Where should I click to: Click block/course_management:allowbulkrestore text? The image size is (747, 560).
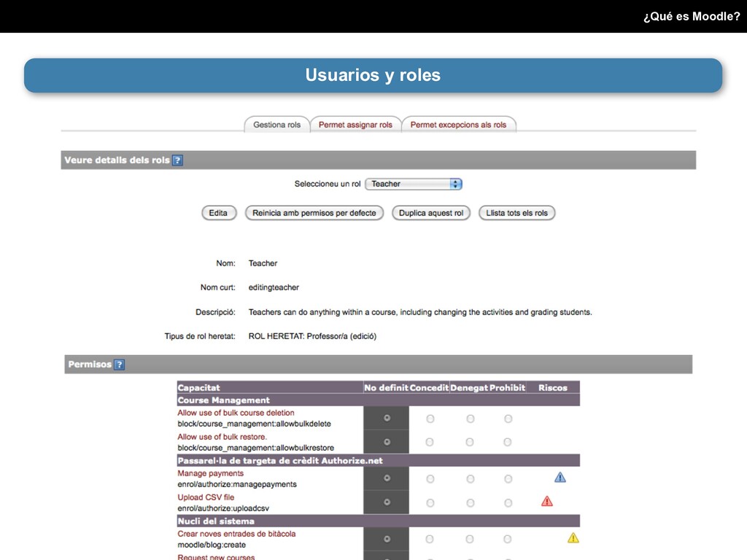point(255,448)
